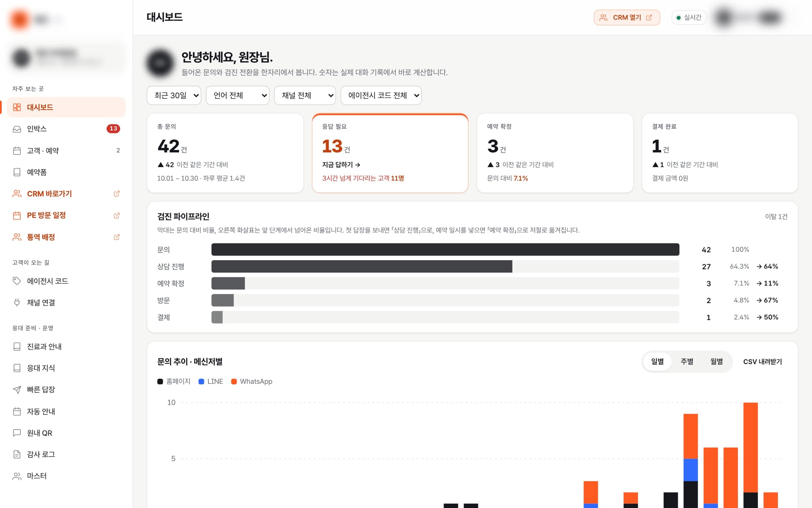Image resolution: width=812 pixels, height=508 pixels.
Task: Switch chart to 일별 view
Action: 657,362
